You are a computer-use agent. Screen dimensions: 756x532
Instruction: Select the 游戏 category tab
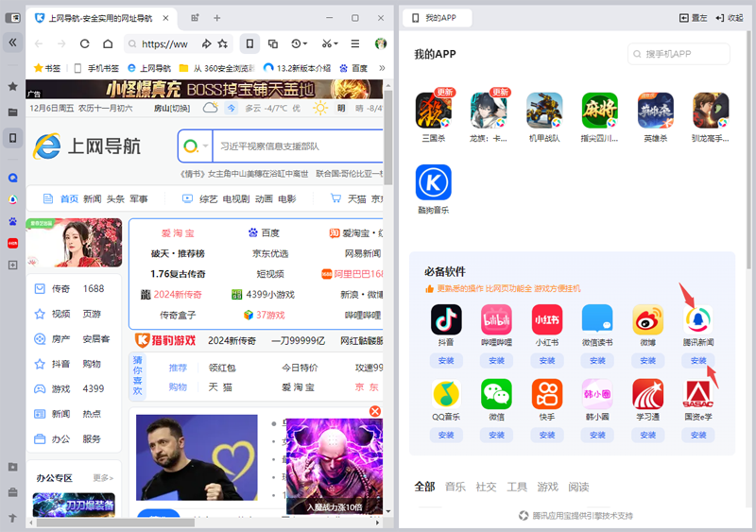548,487
